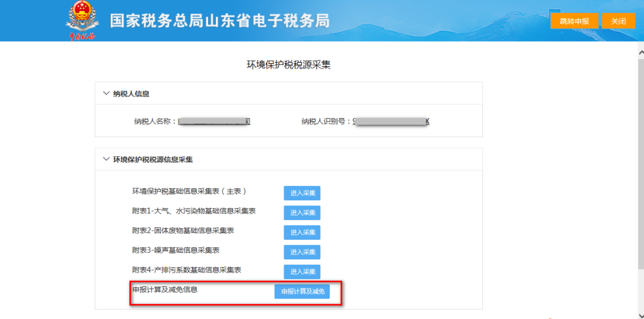Click the 关闭 button in header
The width and height of the screenshot is (644, 319).
pyautogui.click(x=618, y=21)
